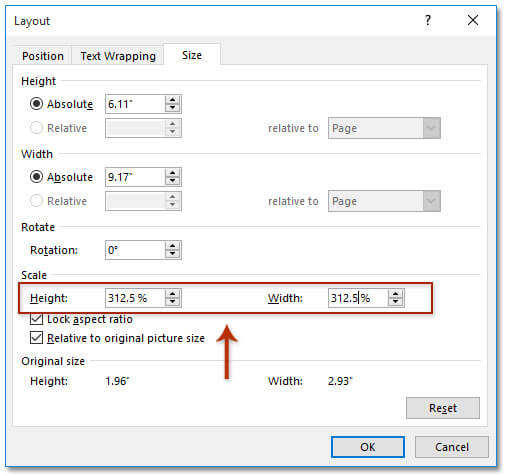Uncheck Relative to original picture size
Image resolution: width=505 pixels, height=476 pixels.
point(36,338)
